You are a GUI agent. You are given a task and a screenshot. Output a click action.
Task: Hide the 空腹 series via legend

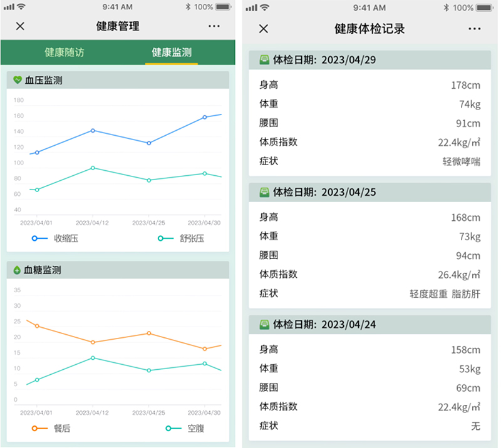click(x=185, y=429)
